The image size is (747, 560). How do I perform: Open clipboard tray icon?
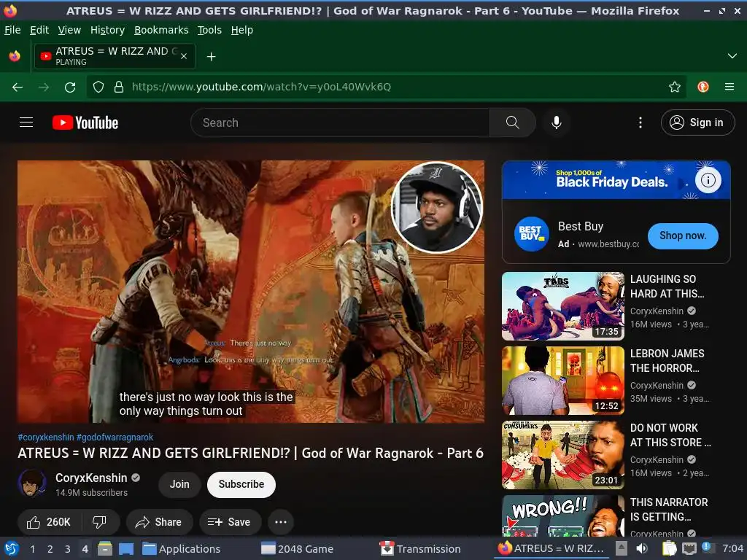669,548
